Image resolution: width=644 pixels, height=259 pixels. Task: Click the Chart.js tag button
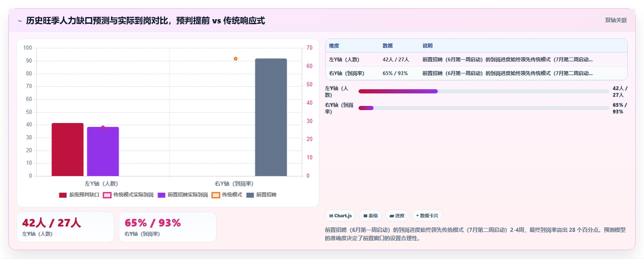[x=341, y=216]
